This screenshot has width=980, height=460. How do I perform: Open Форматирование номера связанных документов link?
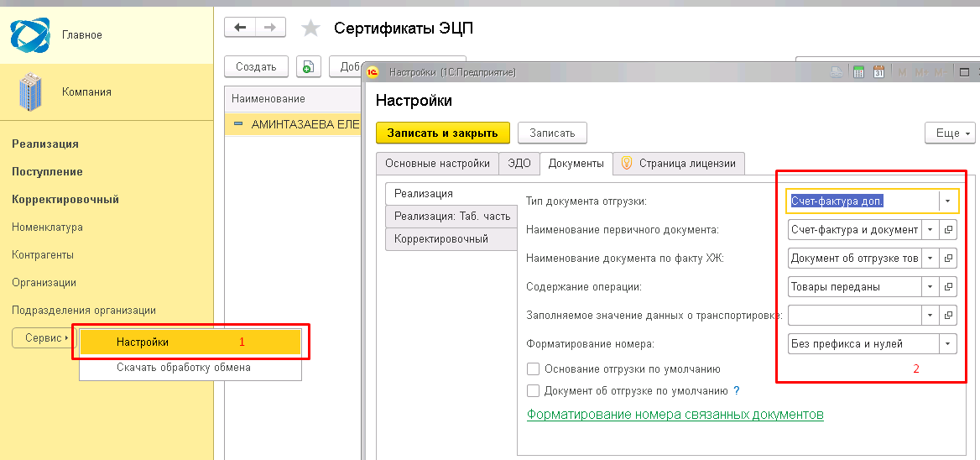pyautogui.click(x=675, y=415)
